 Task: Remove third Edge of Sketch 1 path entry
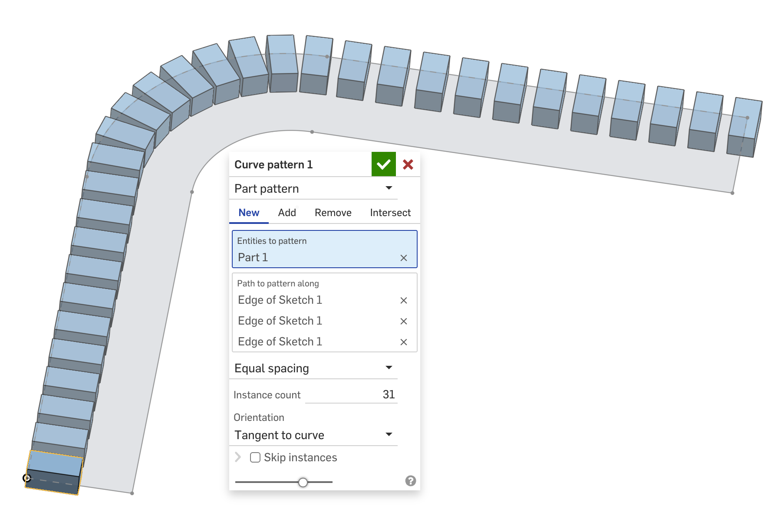pyautogui.click(x=404, y=342)
